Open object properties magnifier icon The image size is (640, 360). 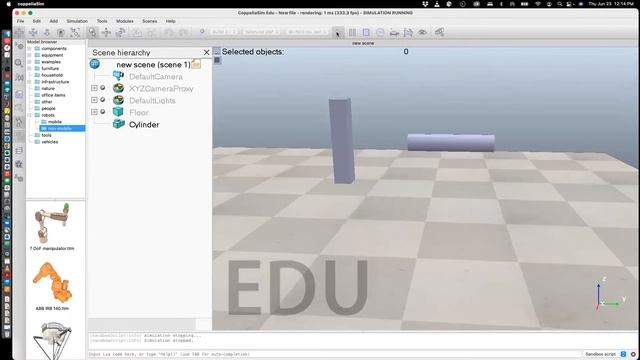19,63
